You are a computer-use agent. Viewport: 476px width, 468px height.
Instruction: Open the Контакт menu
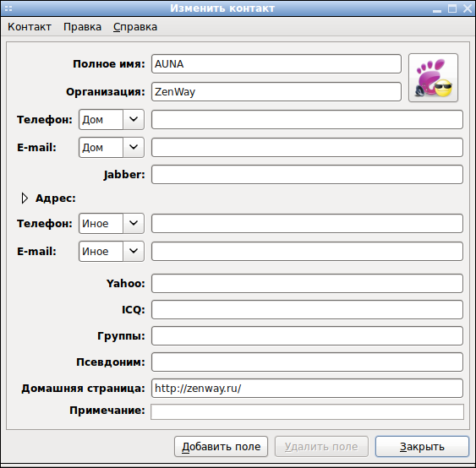tap(30, 27)
